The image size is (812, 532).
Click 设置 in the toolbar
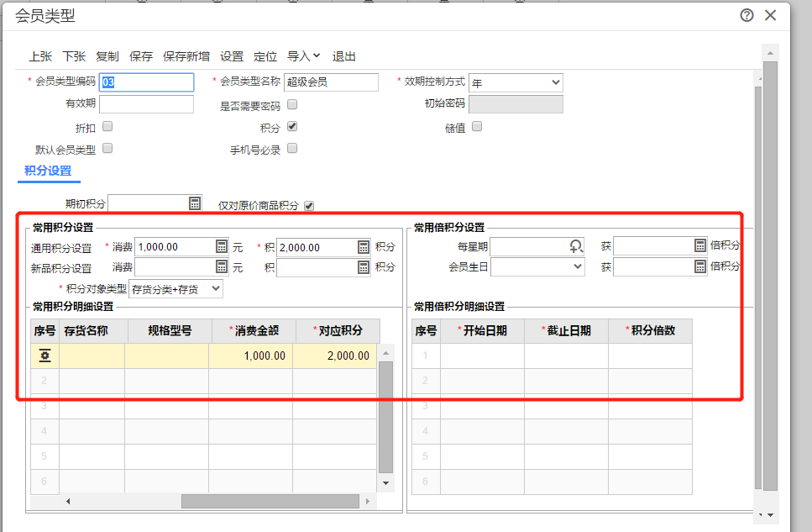point(232,56)
